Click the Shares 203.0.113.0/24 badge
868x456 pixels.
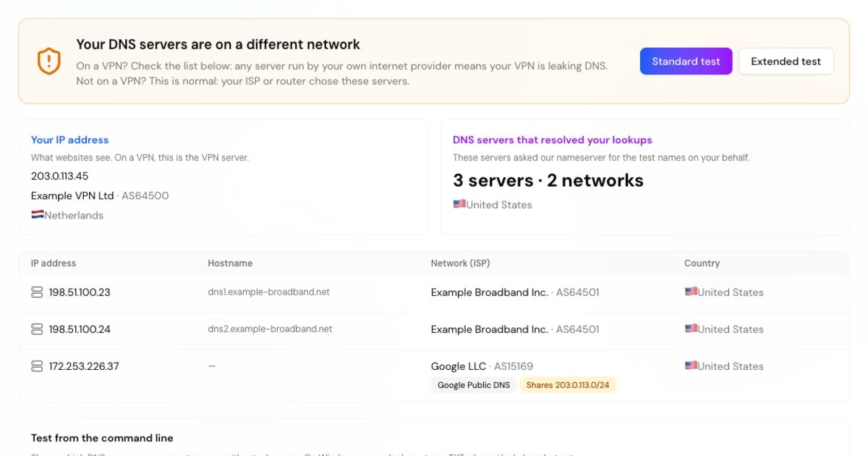point(568,385)
